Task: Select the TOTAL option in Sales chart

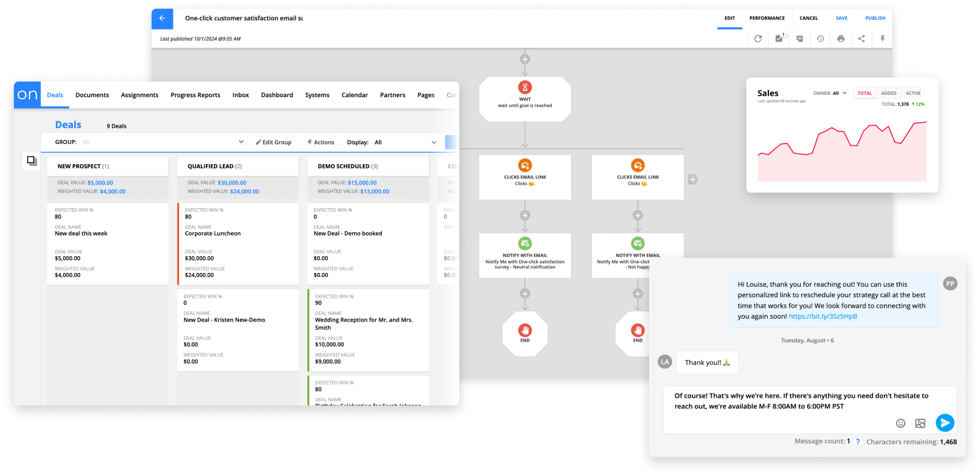Action: click(864, 93)
